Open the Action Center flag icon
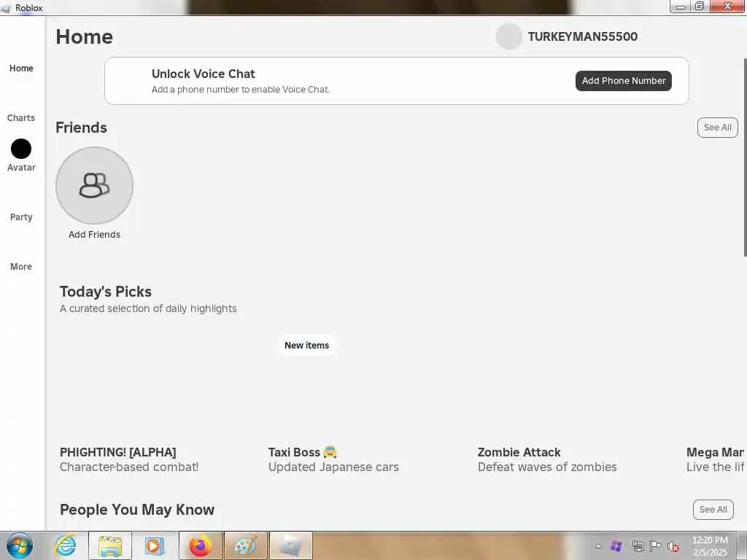This screenshot has width=747, height=560. point(656,546)
